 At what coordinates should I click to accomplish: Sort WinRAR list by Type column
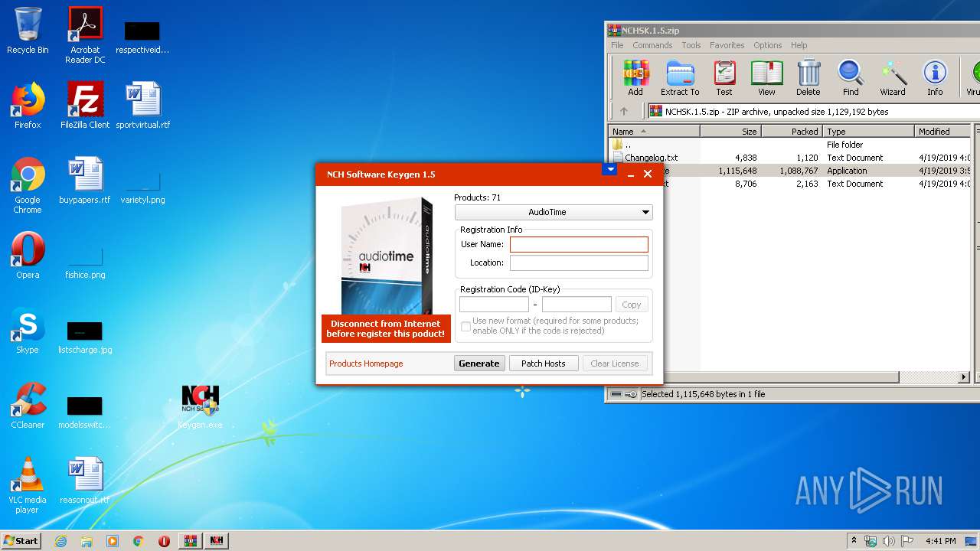point(868,132)
